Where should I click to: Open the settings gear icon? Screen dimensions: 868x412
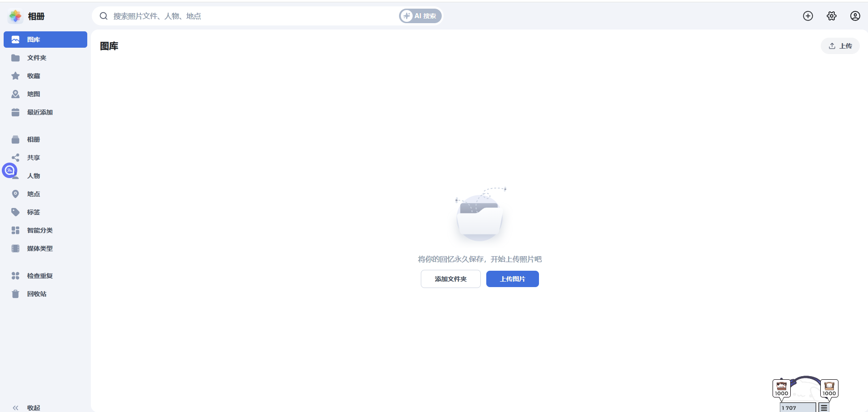(832, 16)
